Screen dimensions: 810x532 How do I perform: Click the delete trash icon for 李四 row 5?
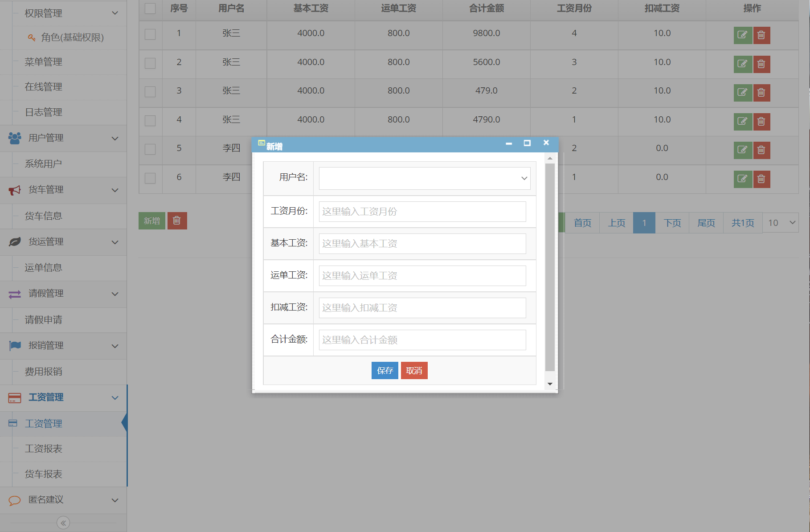pos(761,150)
